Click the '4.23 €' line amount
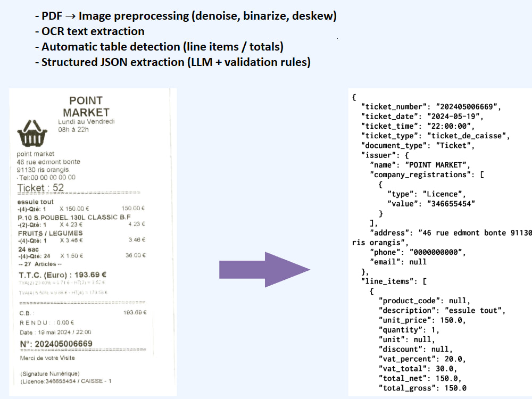 pos(137,224)
